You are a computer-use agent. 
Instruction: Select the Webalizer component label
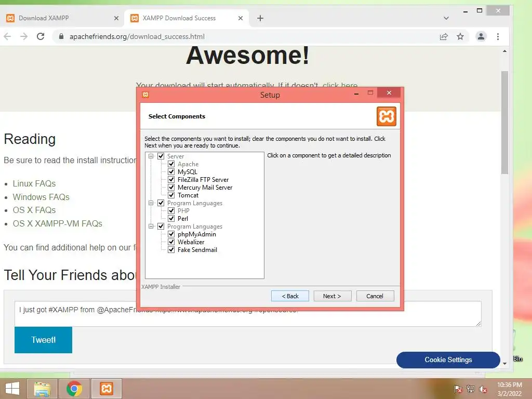pos(191,242)
